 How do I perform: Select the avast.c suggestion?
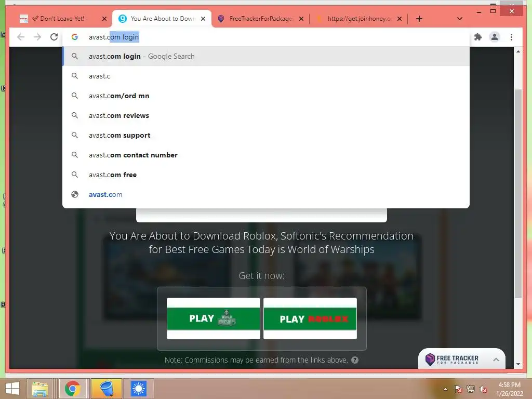pyautogui.click(x=266, y=76)
